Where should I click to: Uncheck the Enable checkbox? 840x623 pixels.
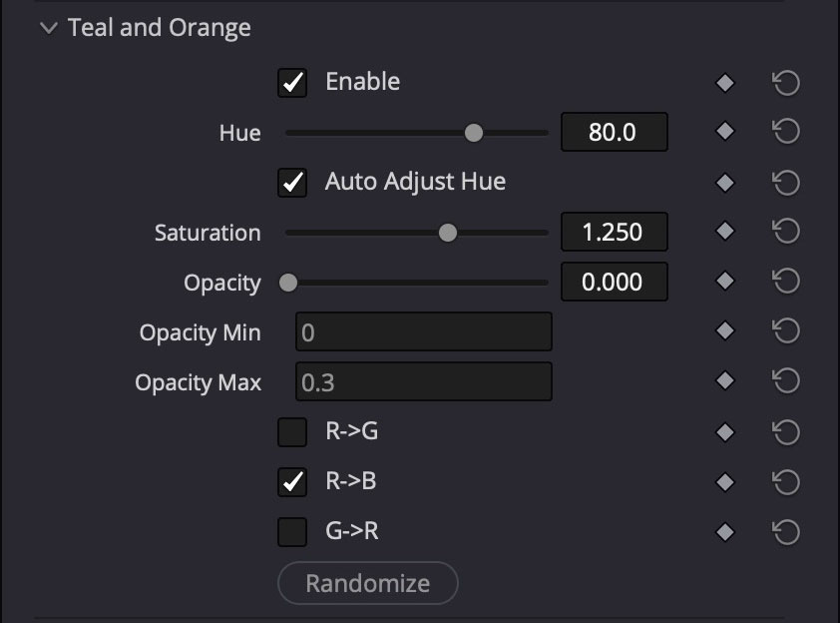(x=292, y=83)
